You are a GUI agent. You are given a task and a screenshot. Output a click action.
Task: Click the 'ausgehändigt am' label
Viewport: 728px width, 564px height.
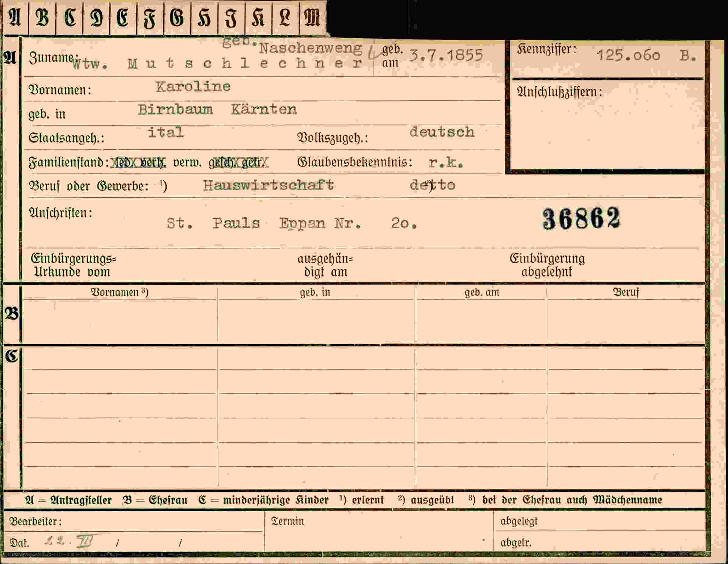tap(325, 265)
